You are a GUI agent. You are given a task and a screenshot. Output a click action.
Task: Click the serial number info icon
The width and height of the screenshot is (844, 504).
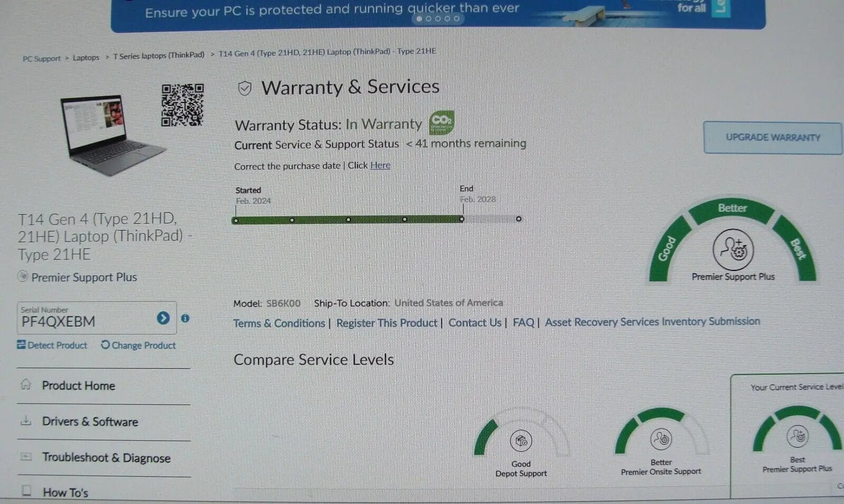tap(185, 318)
